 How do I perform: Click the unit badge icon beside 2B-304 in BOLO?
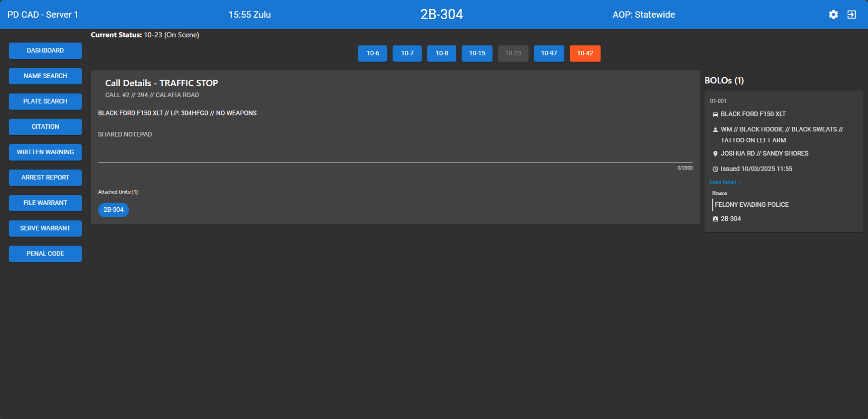(715, 219)
